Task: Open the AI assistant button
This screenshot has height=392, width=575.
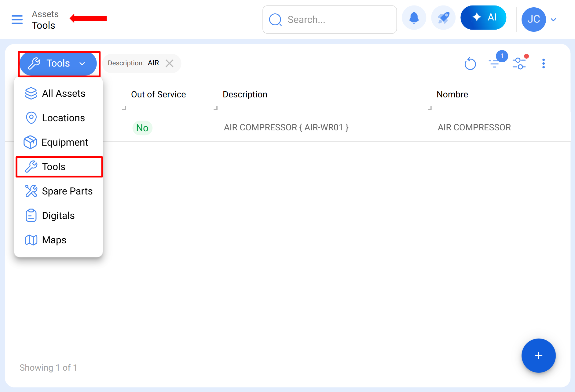Action: [483, 18]
